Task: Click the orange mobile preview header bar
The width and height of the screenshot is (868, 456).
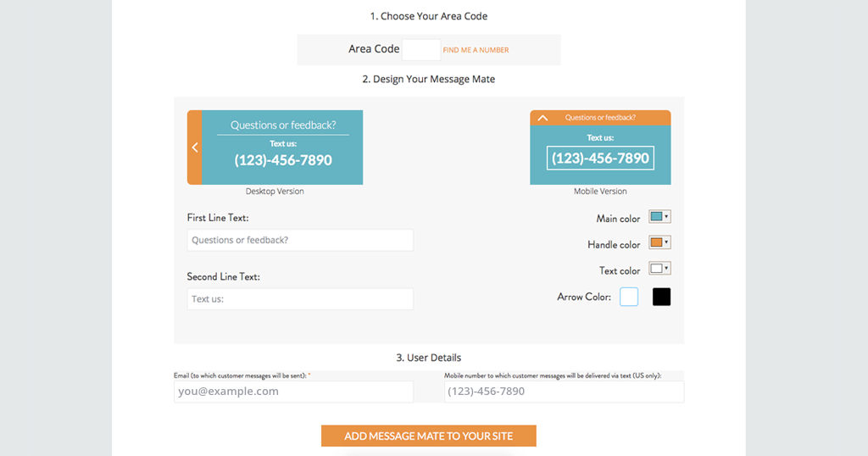Action: pyautogui.click(x=600, y=117)
